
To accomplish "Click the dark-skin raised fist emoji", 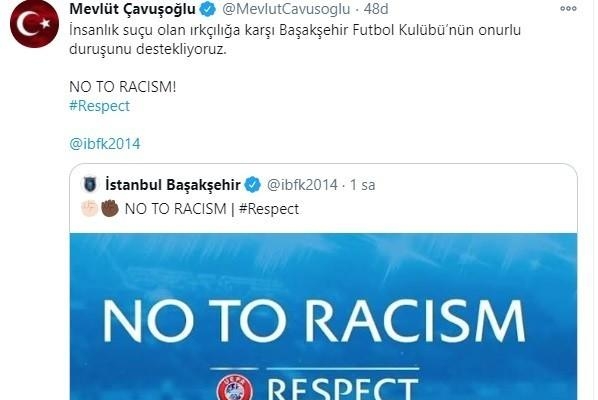I will tap(110, 209).
